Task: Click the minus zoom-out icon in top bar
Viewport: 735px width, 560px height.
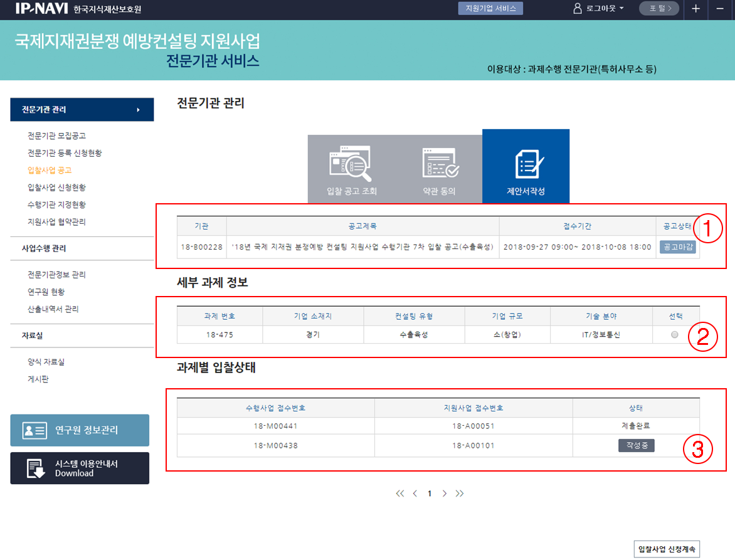Action: pos(720,9)
